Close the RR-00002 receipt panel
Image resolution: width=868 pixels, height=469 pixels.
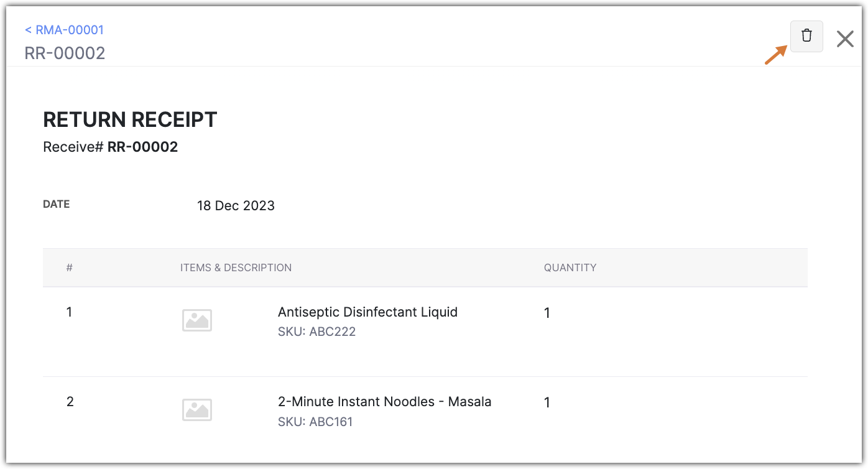click(845, 39)
